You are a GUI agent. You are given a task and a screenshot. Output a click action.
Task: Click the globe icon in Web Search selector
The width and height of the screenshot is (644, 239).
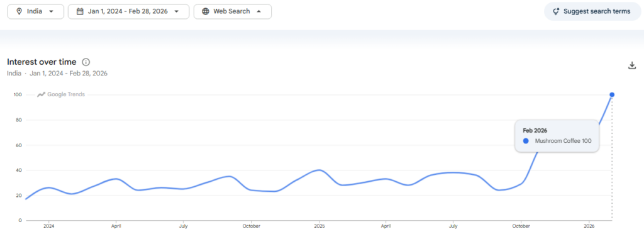[x=206, y=11]
